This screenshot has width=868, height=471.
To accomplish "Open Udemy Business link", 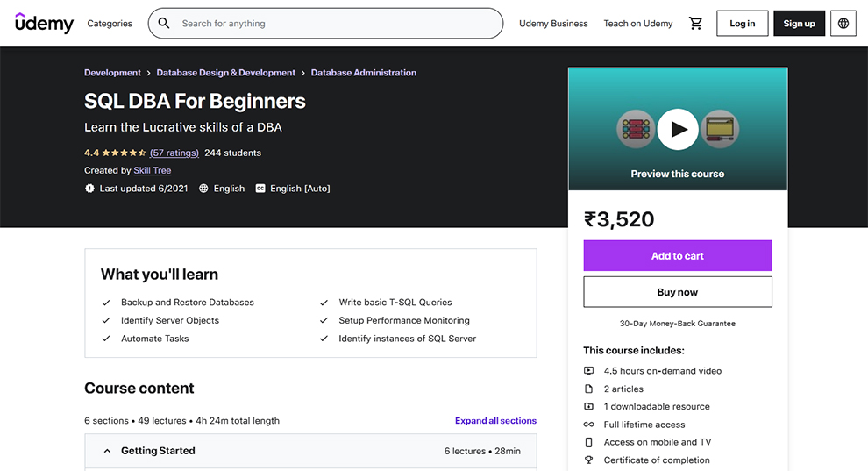I will point(553,24).
